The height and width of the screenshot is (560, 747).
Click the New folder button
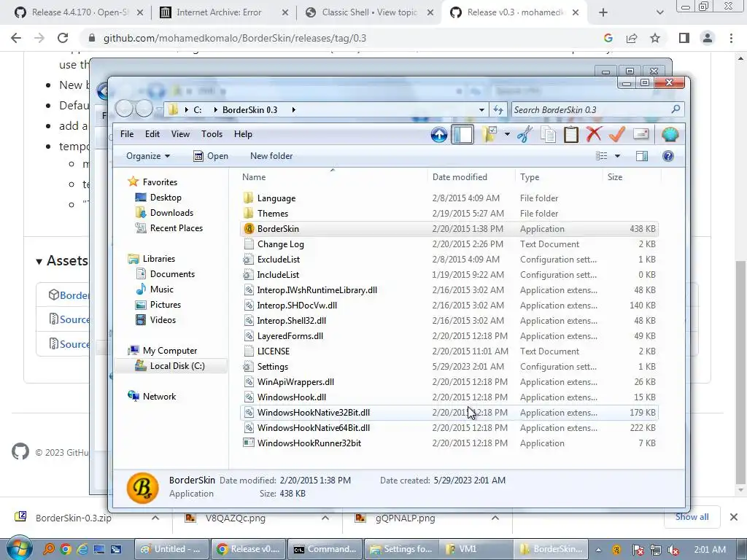(271, 156)
